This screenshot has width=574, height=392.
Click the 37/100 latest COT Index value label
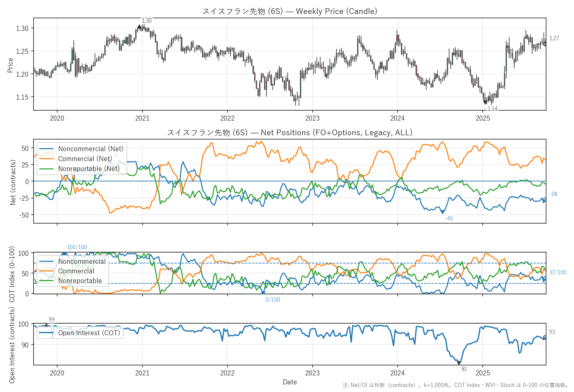point(557,272)
